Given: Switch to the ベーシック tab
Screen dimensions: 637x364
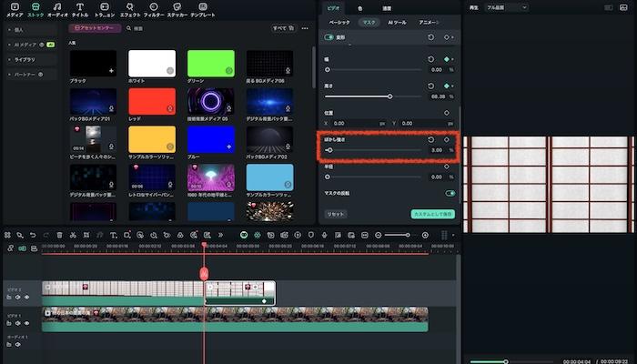Looking at the screenshot, I should point(339,21).
